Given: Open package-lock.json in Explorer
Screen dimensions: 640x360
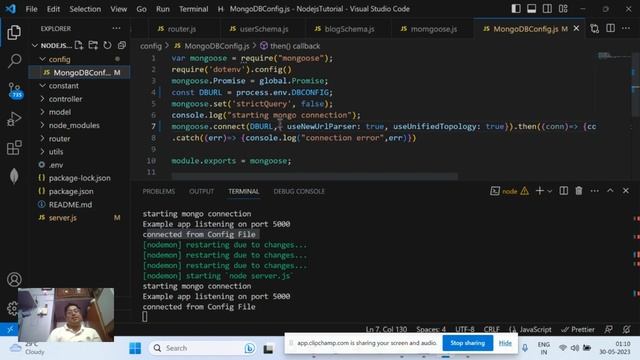Looking at the screenshot, I should 80,178.
